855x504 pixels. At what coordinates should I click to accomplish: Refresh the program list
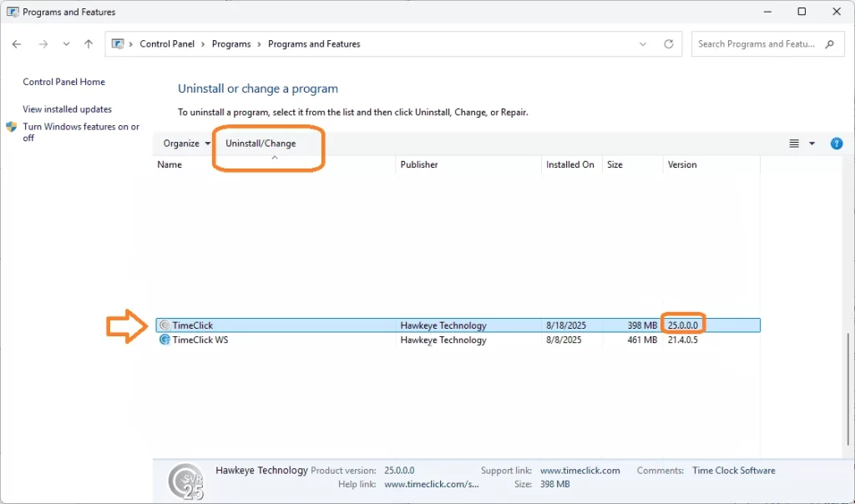click(x=668, y=43)
